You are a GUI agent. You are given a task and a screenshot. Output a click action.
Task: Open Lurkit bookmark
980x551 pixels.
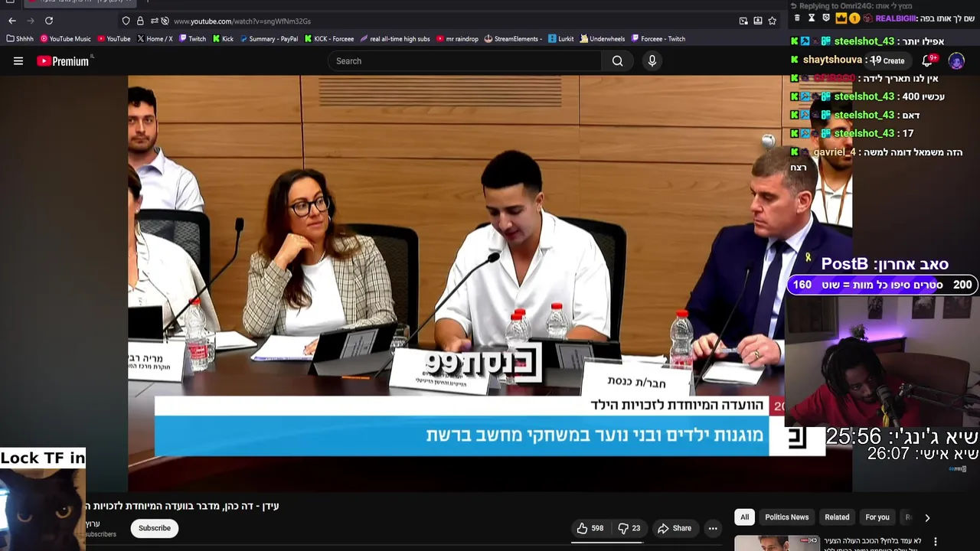click(561, 39)
